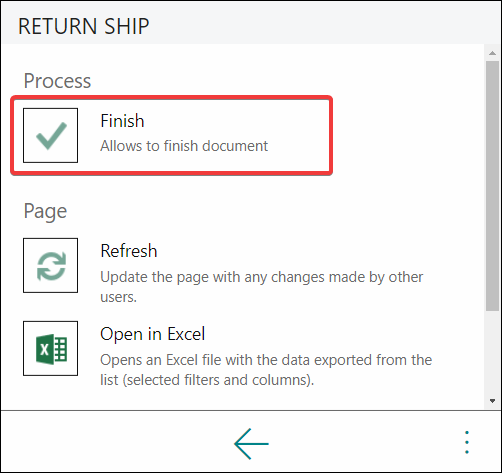Click the Page section heading
502x473 pixels.
pos(45,211)
